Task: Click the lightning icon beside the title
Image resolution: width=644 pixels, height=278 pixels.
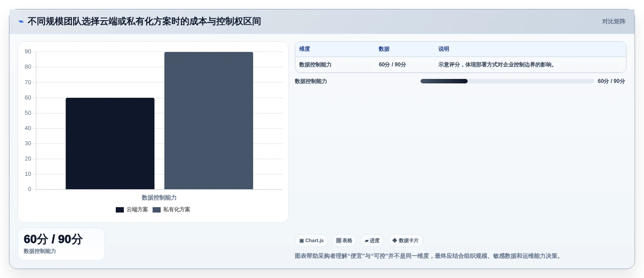Action: (21, 22)
